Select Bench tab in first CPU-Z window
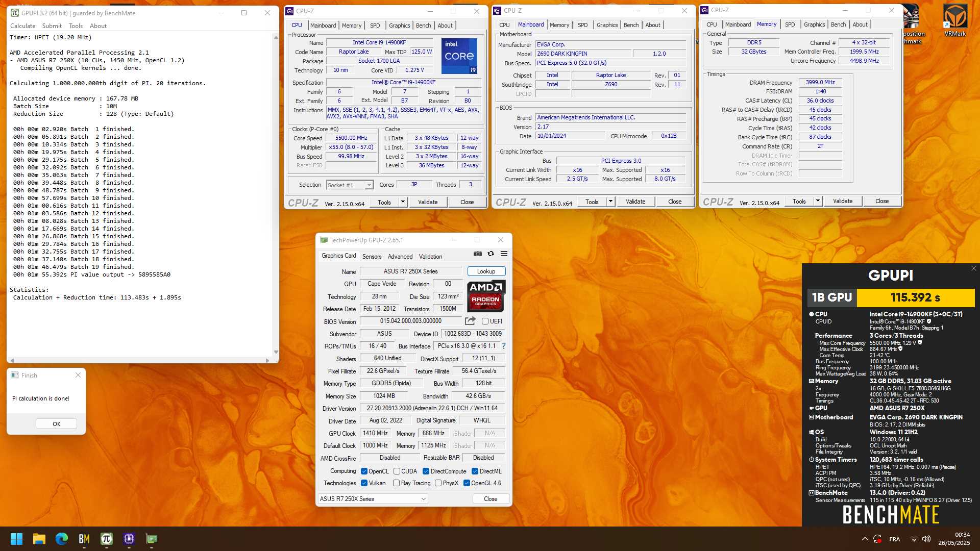This screenshot has width=980, height=551. click(423, 26)
